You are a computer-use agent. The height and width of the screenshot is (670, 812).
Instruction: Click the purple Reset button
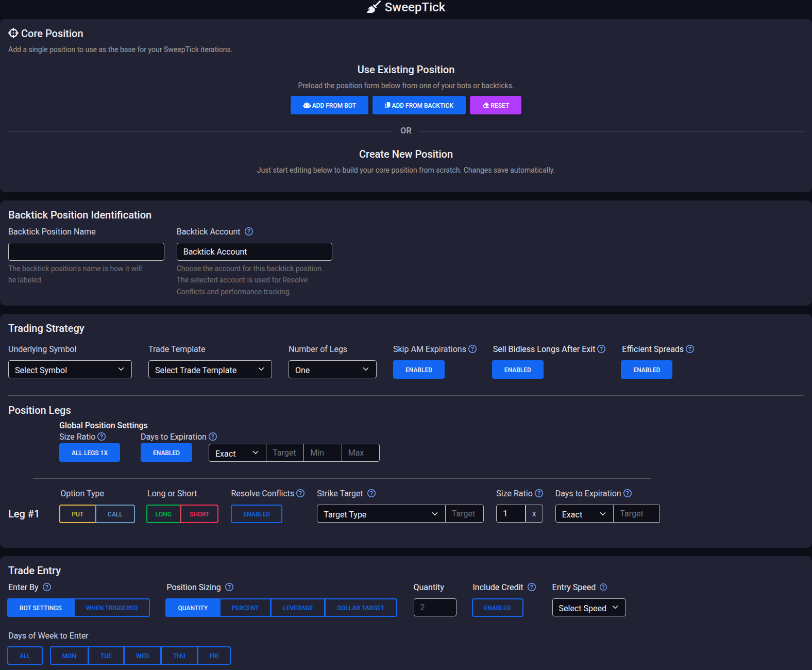pyautogui.click(x=496, y=105)
